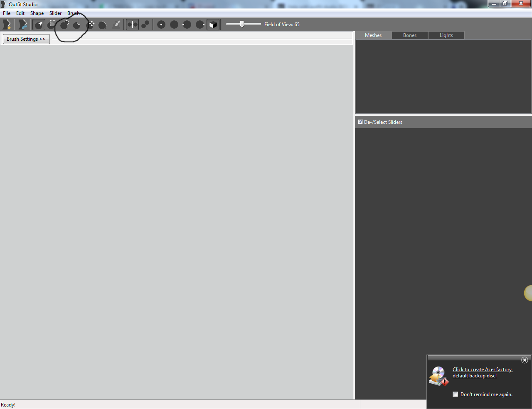The height and width of the screenshot is (409, 532).
Task: Switch to back view plain circle icon
Action: (x=174, y=25)
